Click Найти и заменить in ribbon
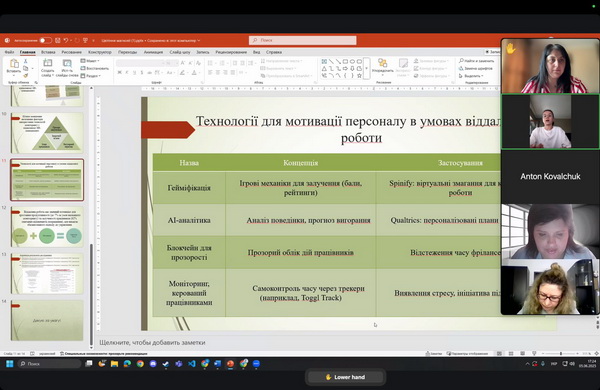This screenshot has height=390, width=600. (x=476, y=61)
